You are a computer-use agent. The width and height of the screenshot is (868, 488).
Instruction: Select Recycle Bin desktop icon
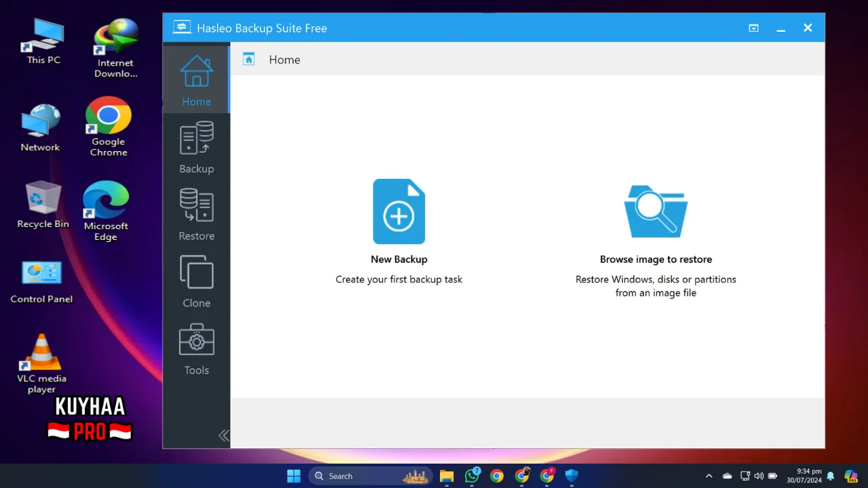click(x=43, y=204)
